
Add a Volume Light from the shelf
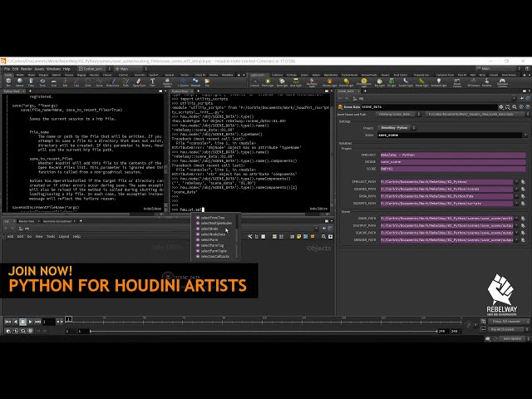click(329, 82)
